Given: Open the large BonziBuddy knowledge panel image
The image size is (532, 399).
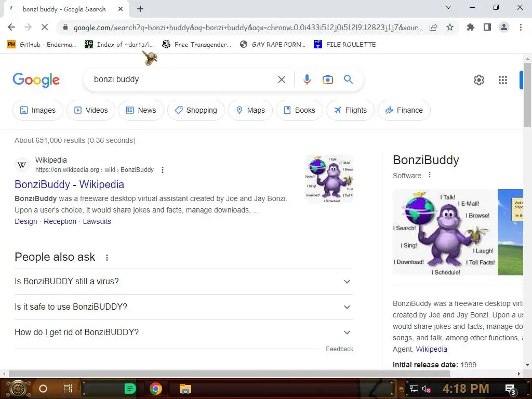Looking at the screenshot, I should (x=444, y=232).
